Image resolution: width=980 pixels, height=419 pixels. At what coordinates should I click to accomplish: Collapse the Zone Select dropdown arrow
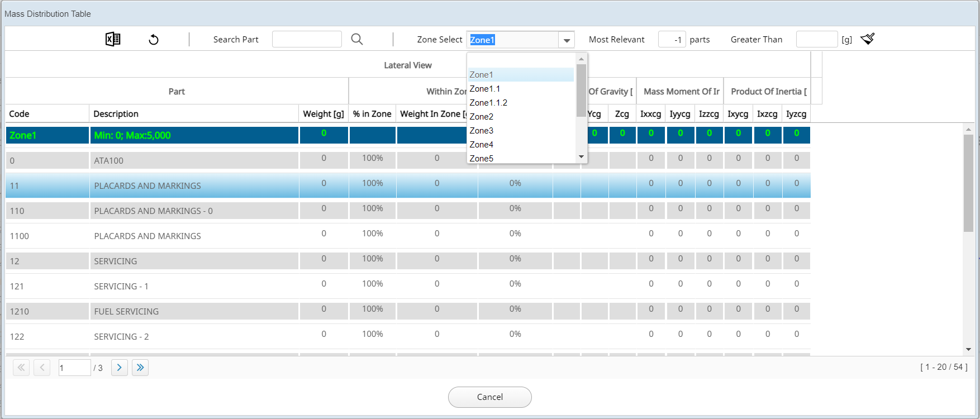click(567, 40)
